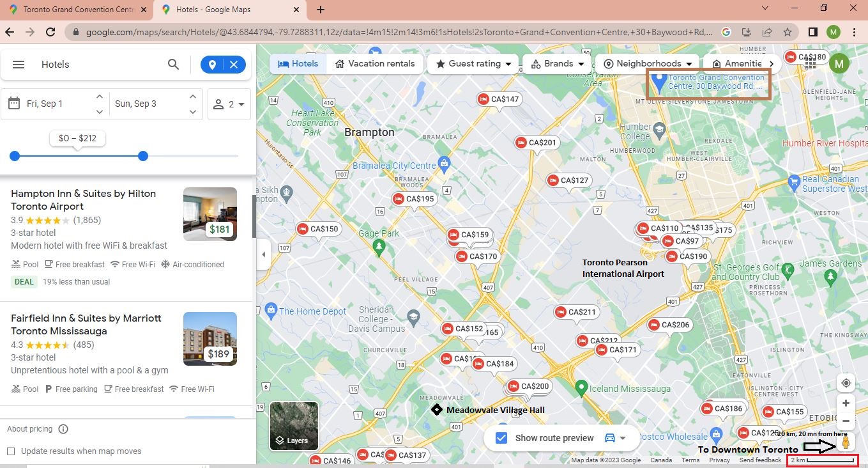The image size is (868, 468).
Task: Click the CA$201 hotel marker
Action: coord(537,143)
